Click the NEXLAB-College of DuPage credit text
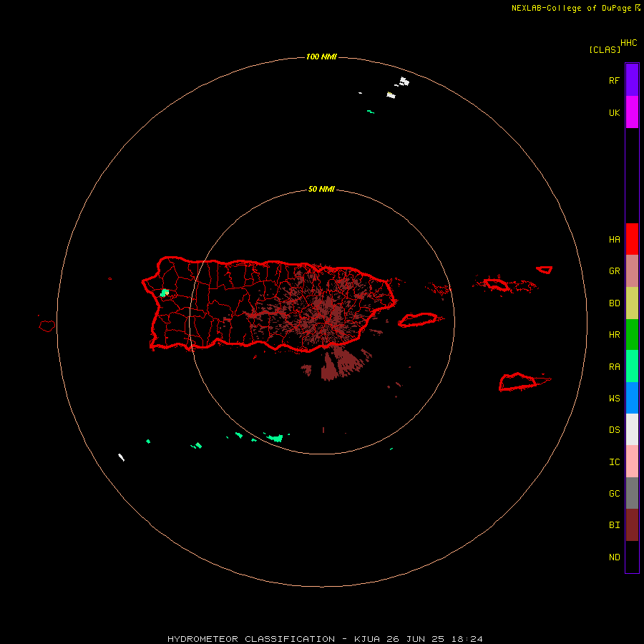 (571, 8)
